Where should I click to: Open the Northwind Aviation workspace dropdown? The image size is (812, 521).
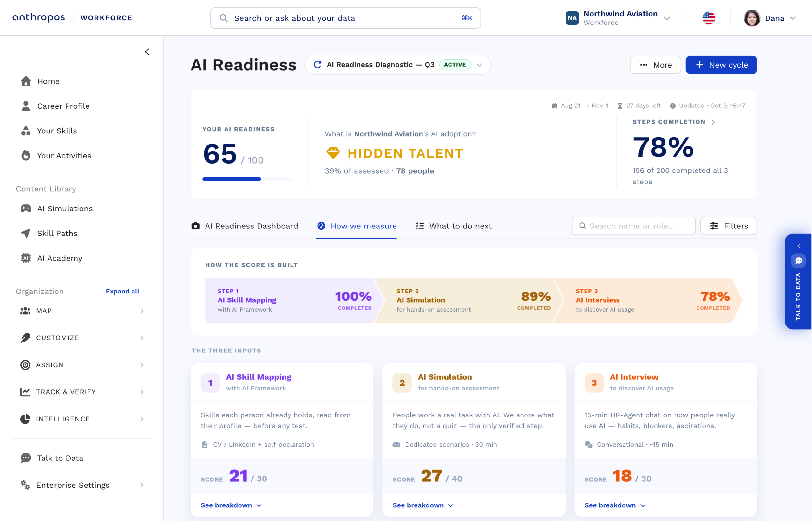click(x=618, y=18)
